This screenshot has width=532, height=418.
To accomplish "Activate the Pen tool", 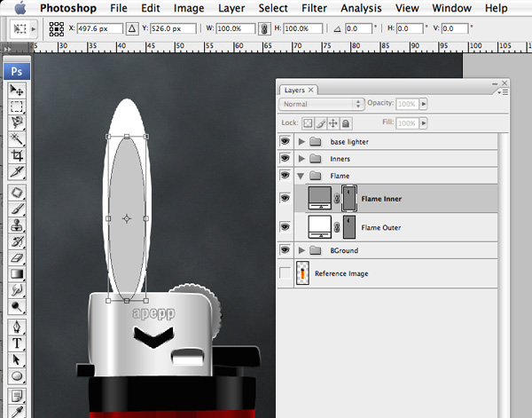I will coord(16,326).
